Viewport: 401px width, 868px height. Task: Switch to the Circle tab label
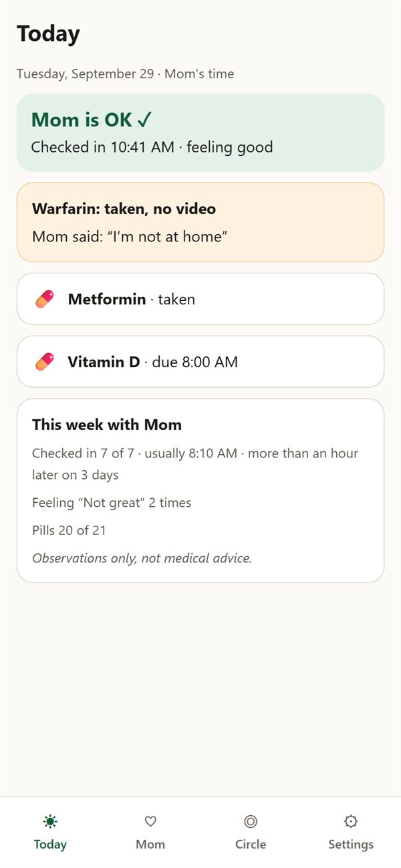[x=251, y=844]
